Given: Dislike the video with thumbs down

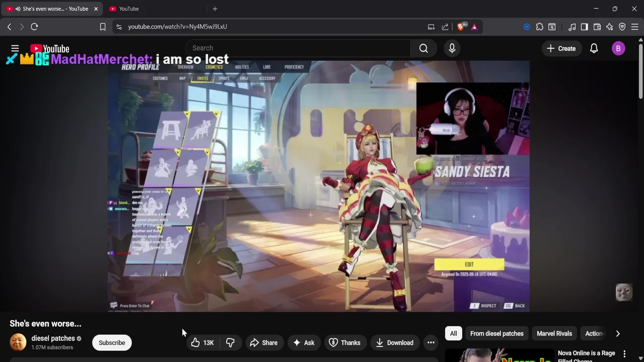Looking at the screenshot, I should (230, 343).
